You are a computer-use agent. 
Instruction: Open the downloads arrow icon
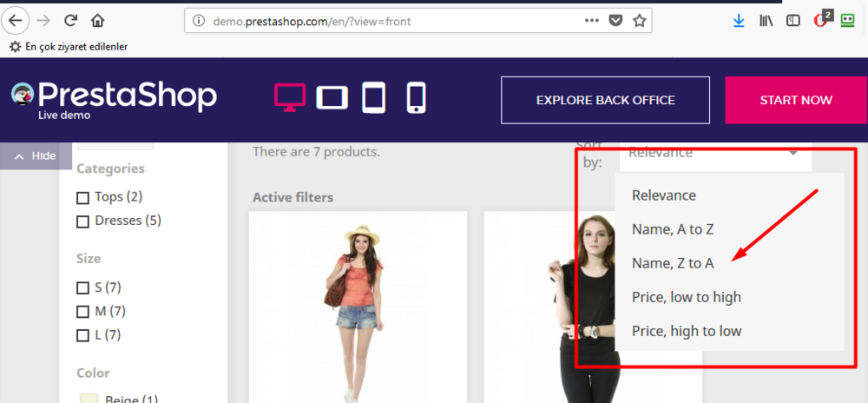(739, 20)
